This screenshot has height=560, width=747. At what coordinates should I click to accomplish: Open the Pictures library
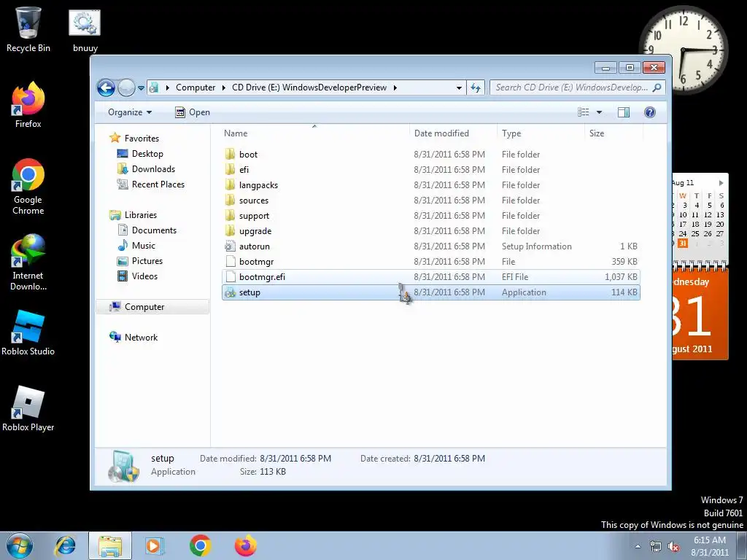pos(147,261)
